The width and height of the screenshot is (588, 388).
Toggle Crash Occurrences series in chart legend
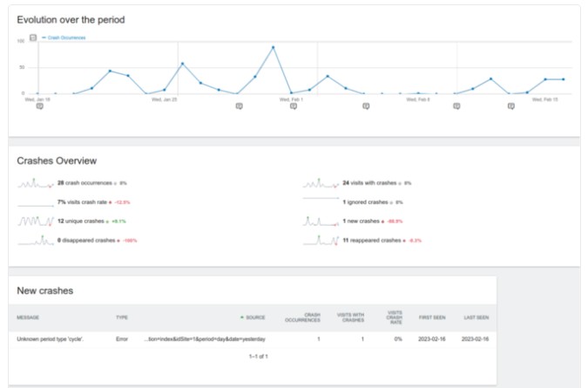point(64,37)
